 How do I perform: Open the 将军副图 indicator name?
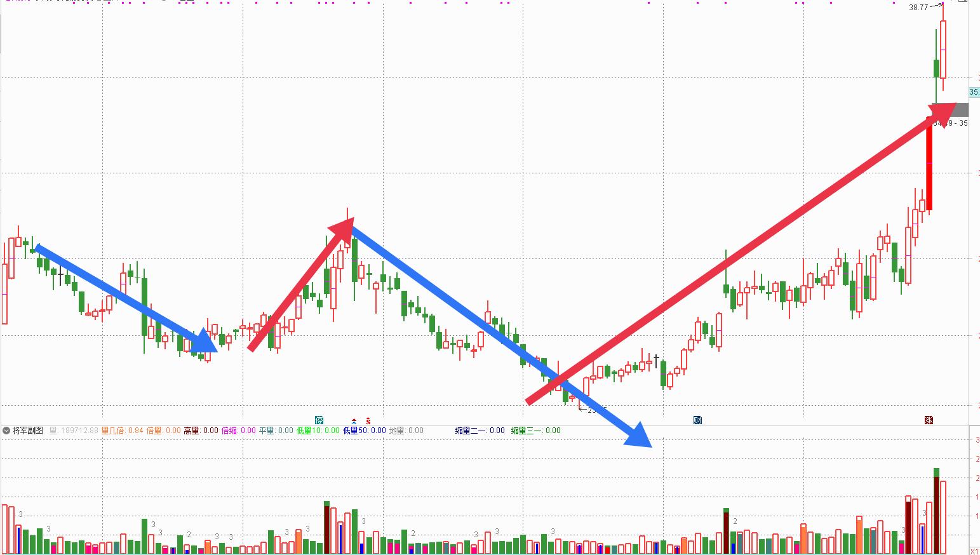[28, 431]
